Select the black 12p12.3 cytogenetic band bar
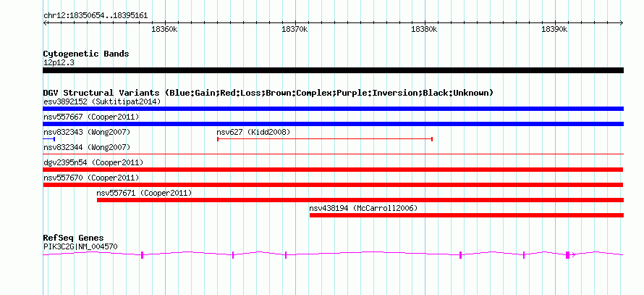This screenshot has width=644, height=295. [x=333, y=70]
